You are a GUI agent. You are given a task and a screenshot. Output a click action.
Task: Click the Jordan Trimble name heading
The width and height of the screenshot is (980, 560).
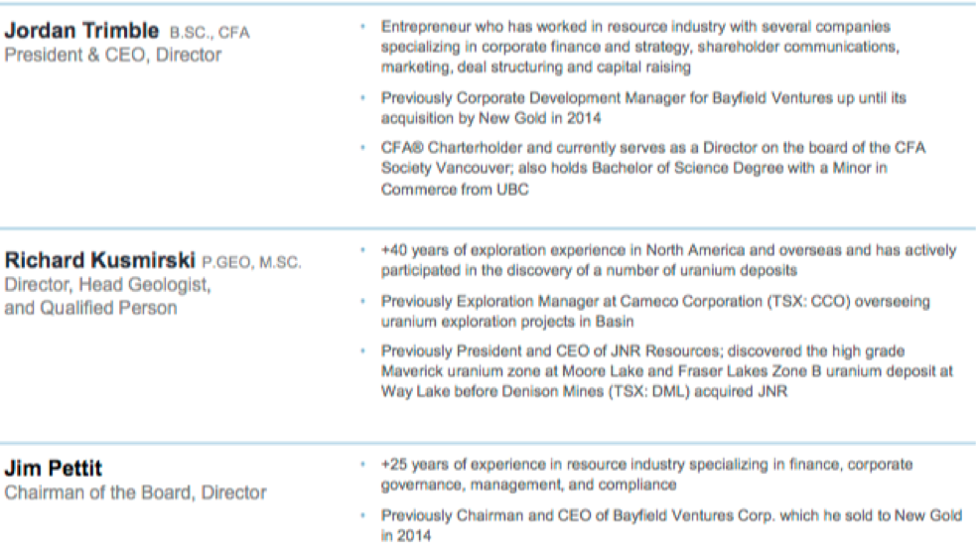81,31
